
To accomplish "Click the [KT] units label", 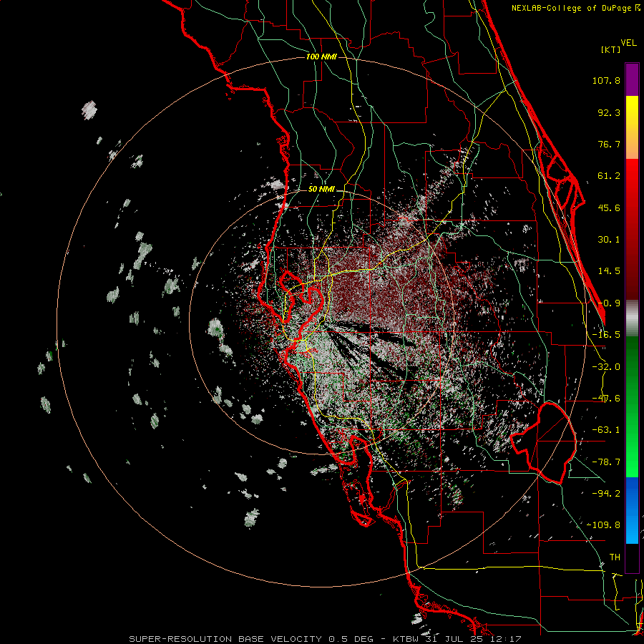I will (610, 49).
